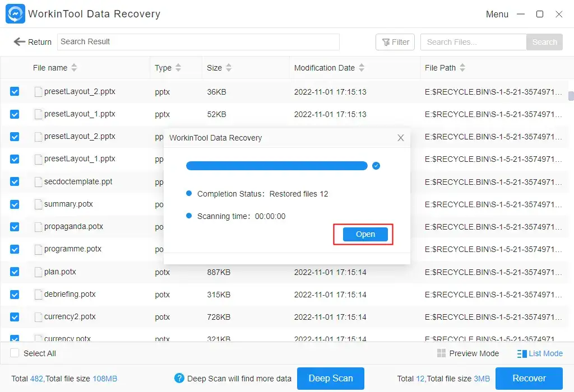Sort by File name column arrows

pyautogui.click(x=74, y=68)
